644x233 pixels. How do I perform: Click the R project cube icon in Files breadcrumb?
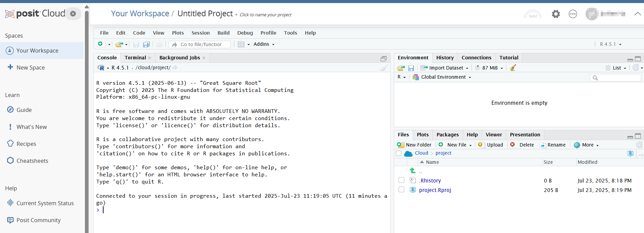(x=630, y=153)
